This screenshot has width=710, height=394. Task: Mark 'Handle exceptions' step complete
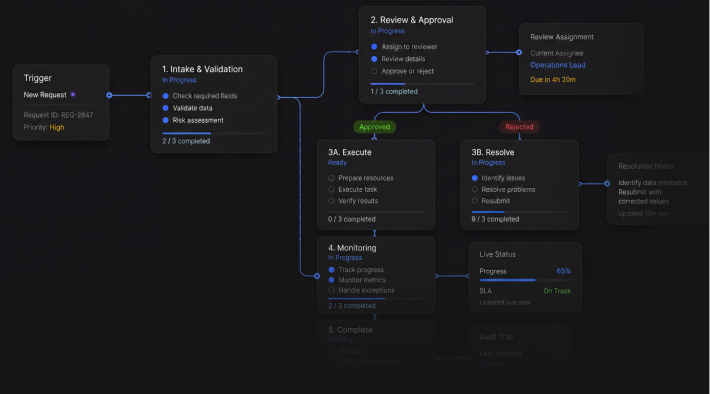[x=331, y=290]
